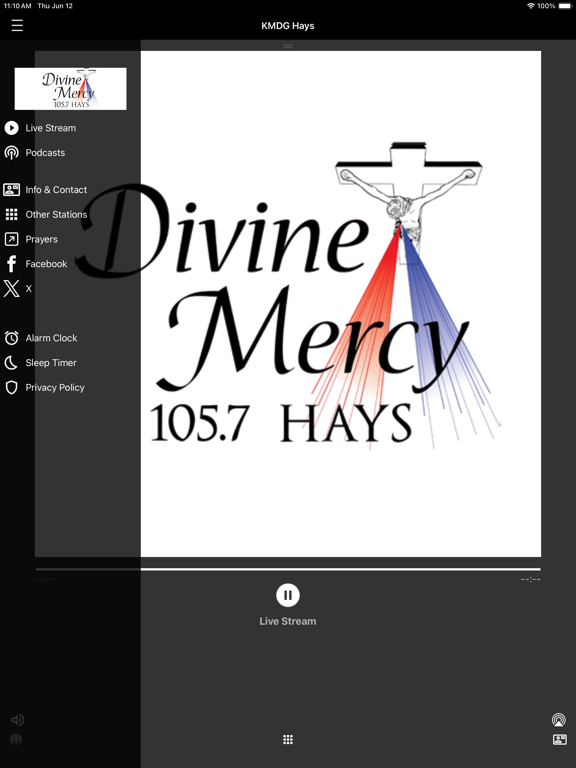Tap the bottom-left broadcast antenna icon
Image resolution: width=576 pixels, height=768 pixels.
pos(16,740)
